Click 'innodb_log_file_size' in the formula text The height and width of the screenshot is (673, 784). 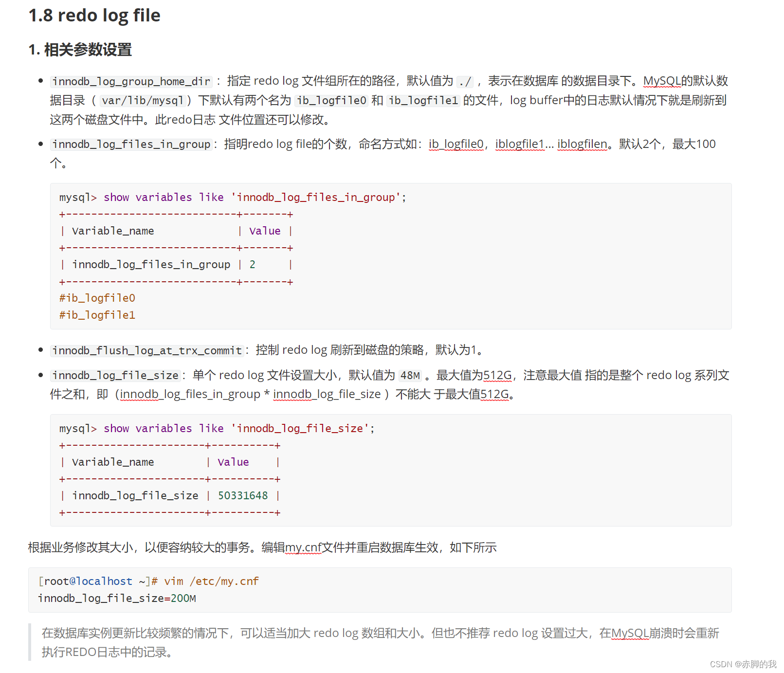point(327,395)
